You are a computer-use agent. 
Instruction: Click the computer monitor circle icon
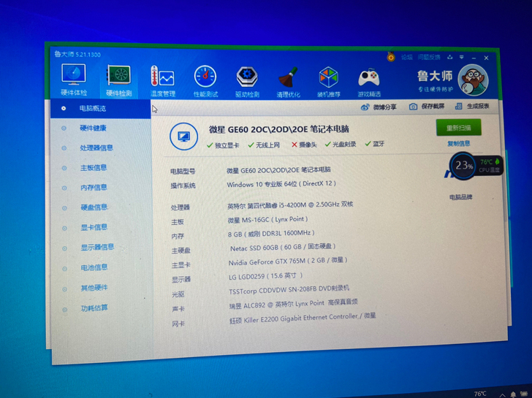point(183,137)
